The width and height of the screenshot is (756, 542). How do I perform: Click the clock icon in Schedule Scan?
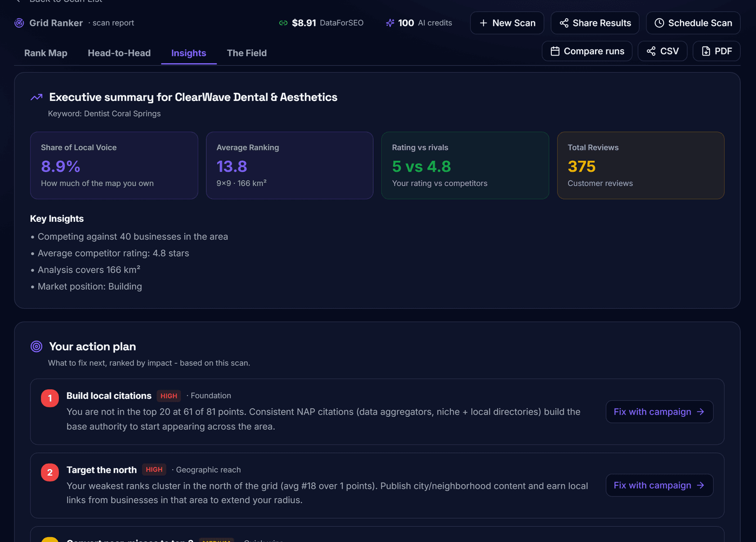tap(659, 23)
